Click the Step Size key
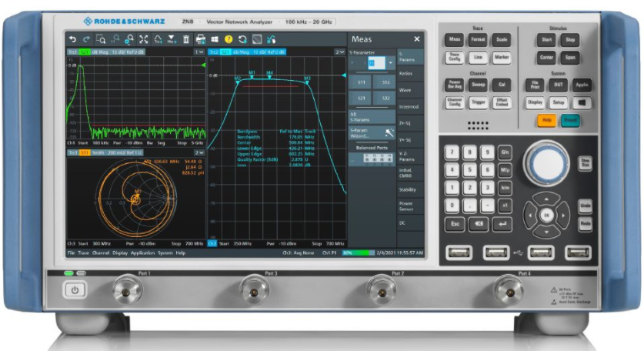This screenshot has width=644, height=351. point(586,163)
